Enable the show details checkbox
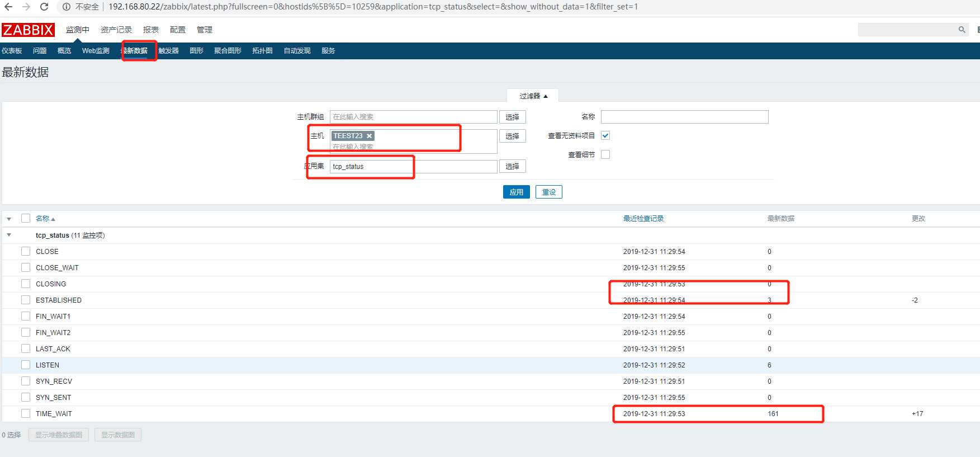Viewport: 980px width, 457px height. [605, 154]
